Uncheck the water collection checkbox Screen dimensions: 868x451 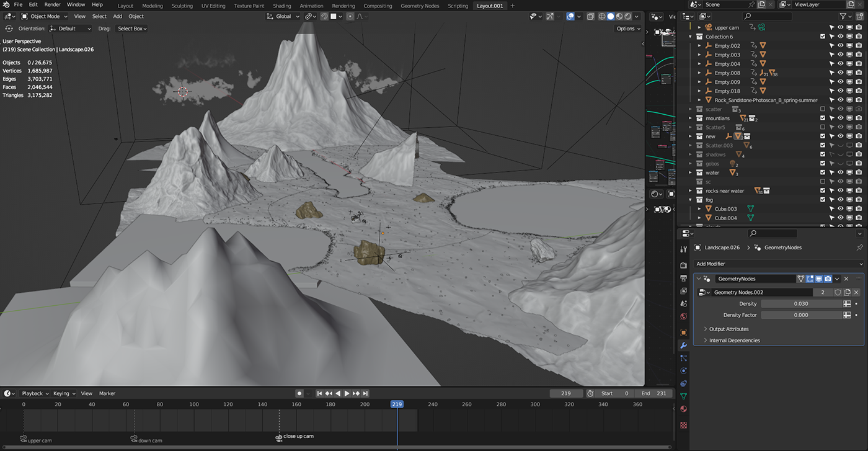[823, 172]
